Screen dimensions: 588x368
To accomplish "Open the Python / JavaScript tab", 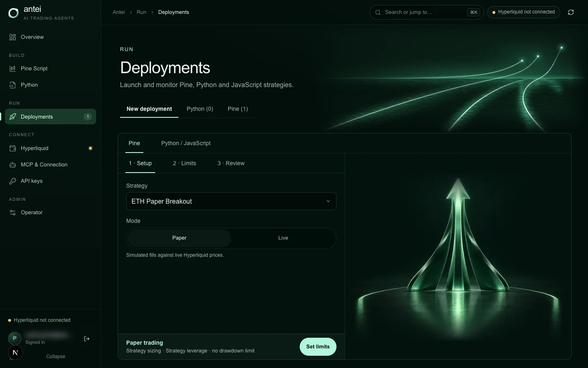I will tap(186, 143).
